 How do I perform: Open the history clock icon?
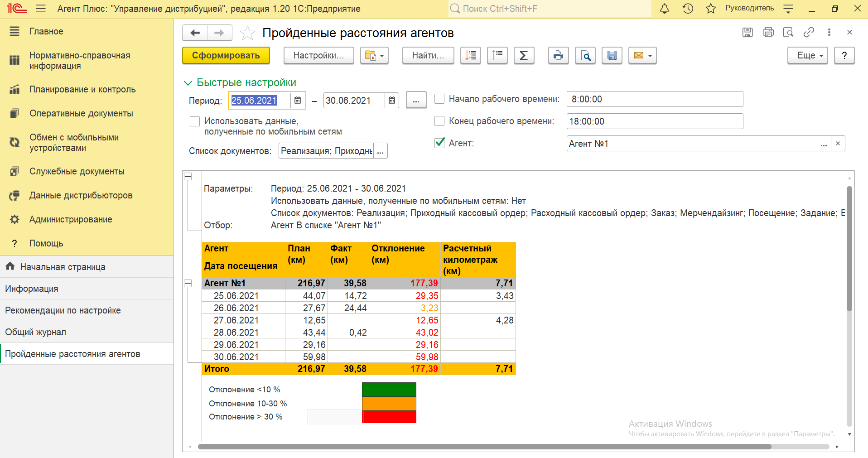[x=688, y=9]
